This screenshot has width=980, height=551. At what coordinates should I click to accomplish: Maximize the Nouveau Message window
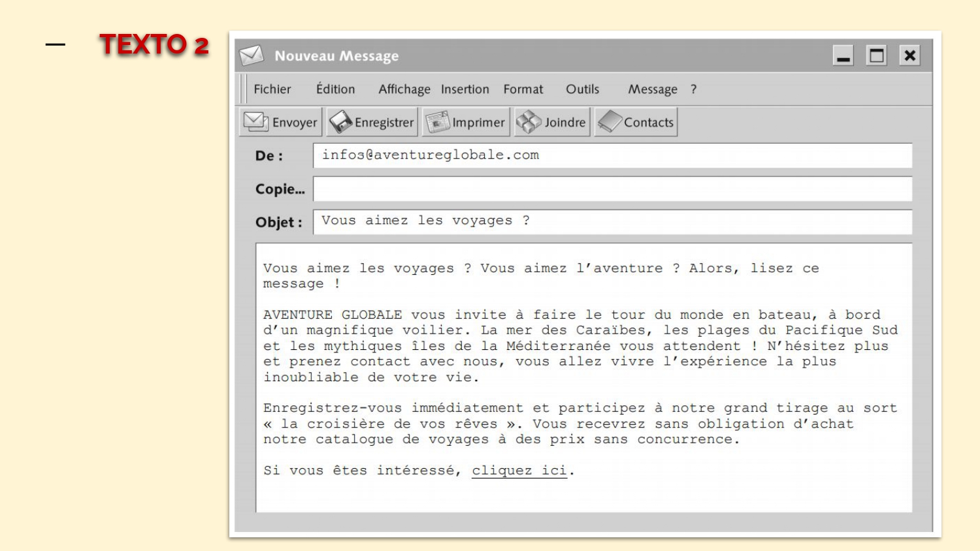pyautogui.click(x=876, y=55)
